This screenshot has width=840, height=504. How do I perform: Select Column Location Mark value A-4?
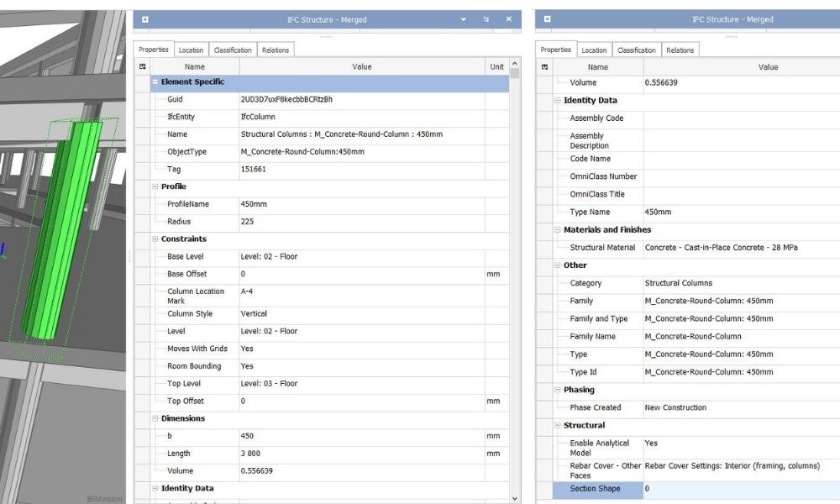pos(246,291)
